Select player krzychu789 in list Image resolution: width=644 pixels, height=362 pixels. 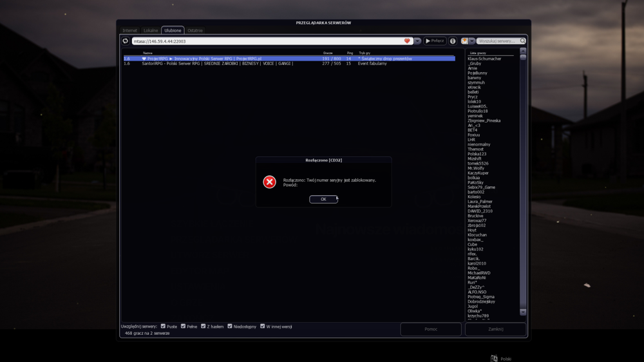(478, 316)
